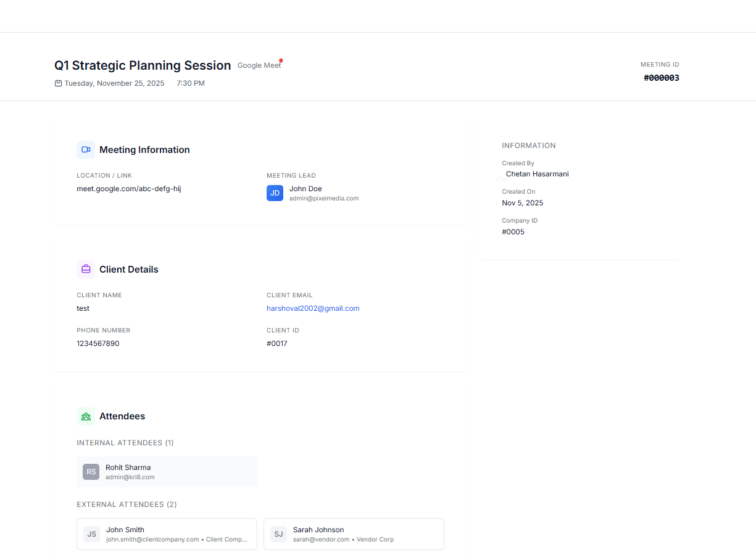The width and height of the screenshot is (756, 560).
Task: Click the SJ avatar for Sarah Johnson
Action: click(278, 534)
